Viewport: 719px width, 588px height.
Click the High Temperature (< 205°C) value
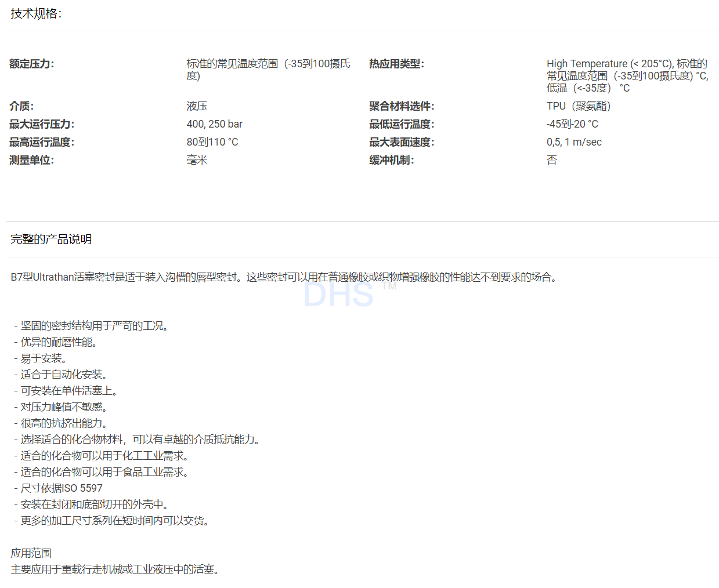click(x=627, y=76)
